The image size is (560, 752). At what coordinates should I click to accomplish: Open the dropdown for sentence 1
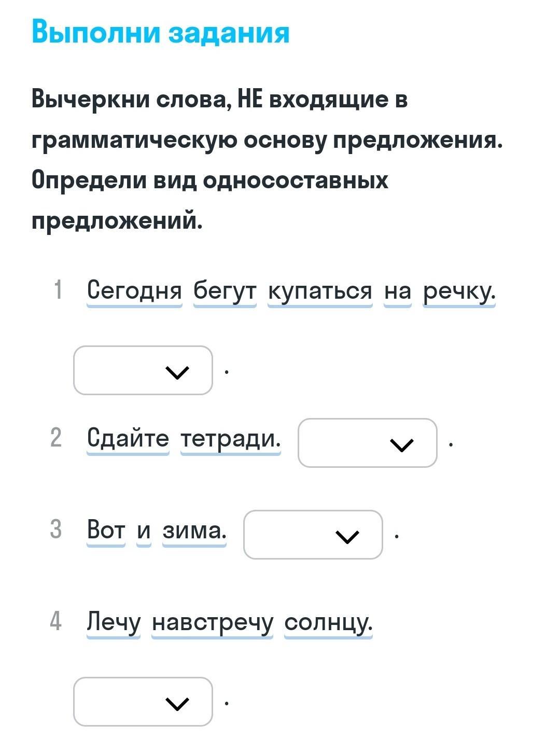tap(143, 370)
